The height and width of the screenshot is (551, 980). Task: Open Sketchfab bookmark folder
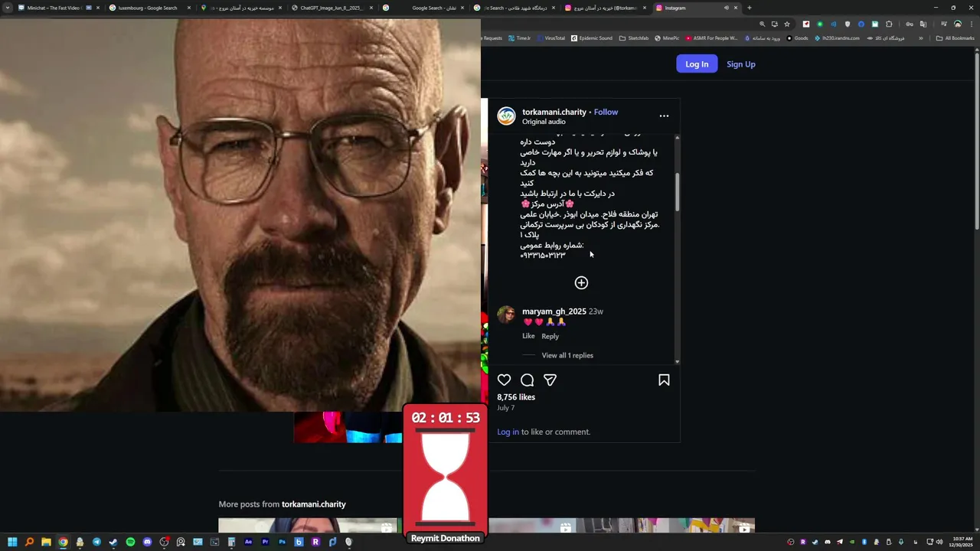pos(634,38)
